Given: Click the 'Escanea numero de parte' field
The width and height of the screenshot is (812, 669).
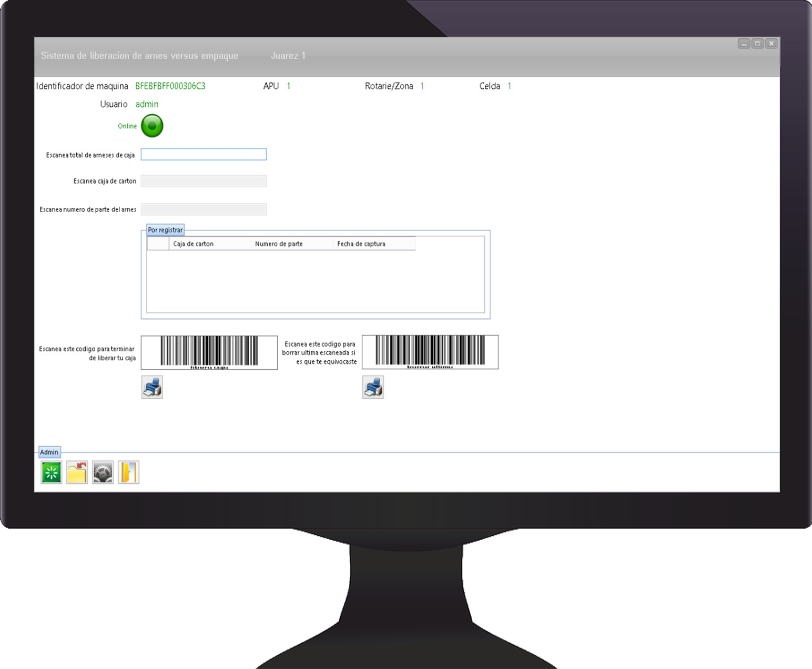Looking at the screenshot, I should pos(204,209).
